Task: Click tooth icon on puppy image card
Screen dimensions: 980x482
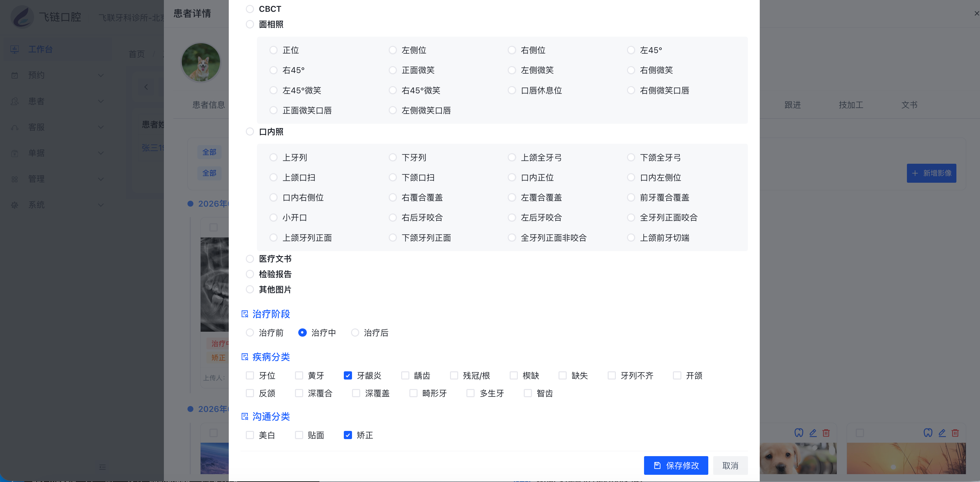Action: point(798,433)
